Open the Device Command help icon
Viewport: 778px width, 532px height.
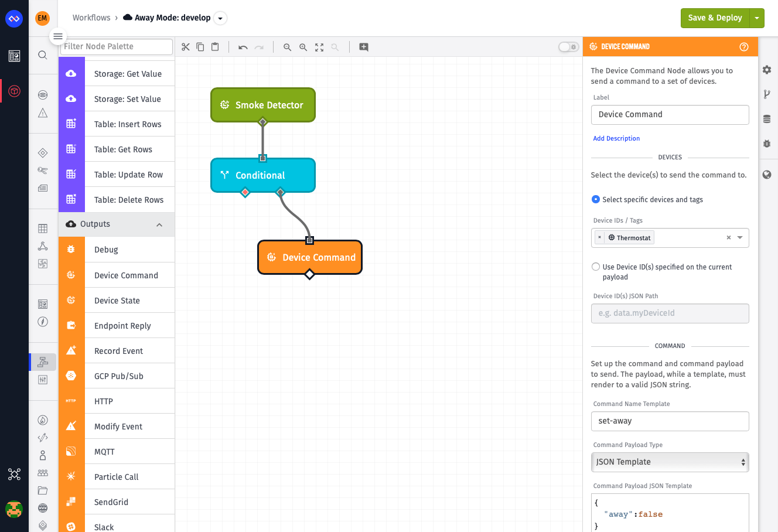click(x=744, y=47)
